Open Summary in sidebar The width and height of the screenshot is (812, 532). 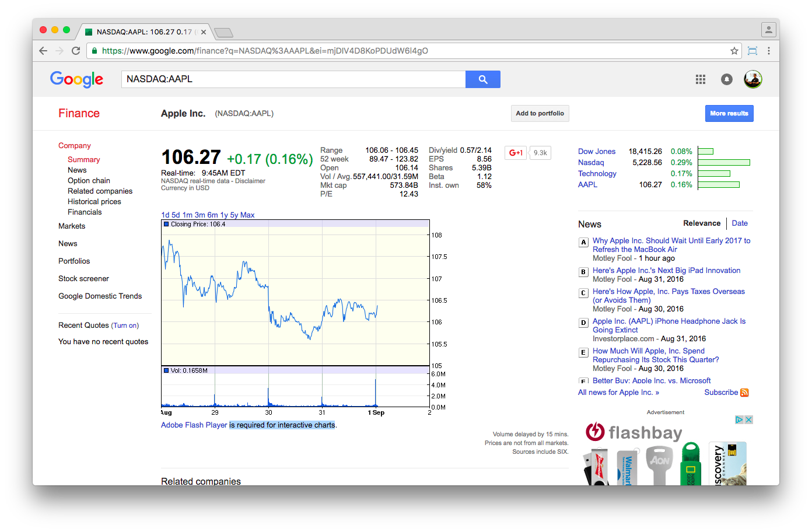click(x=84, y=160)
